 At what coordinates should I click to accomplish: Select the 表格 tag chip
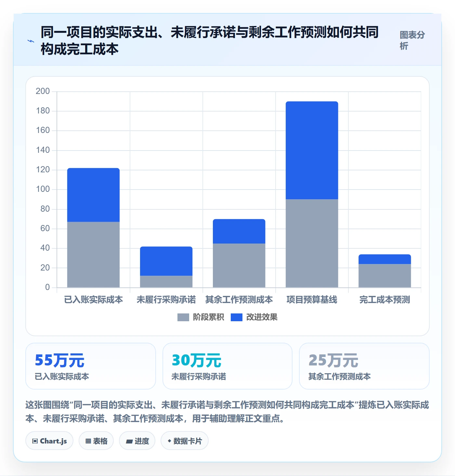pos(96,441)
